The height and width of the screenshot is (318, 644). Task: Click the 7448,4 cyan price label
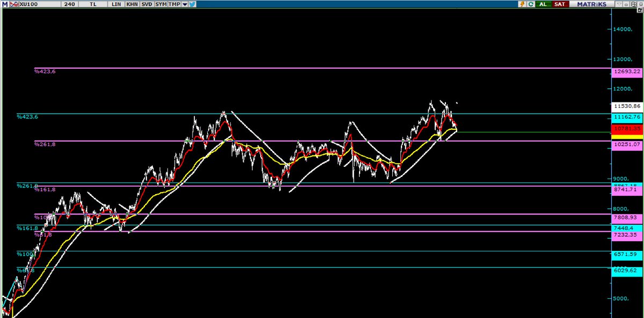627,228
